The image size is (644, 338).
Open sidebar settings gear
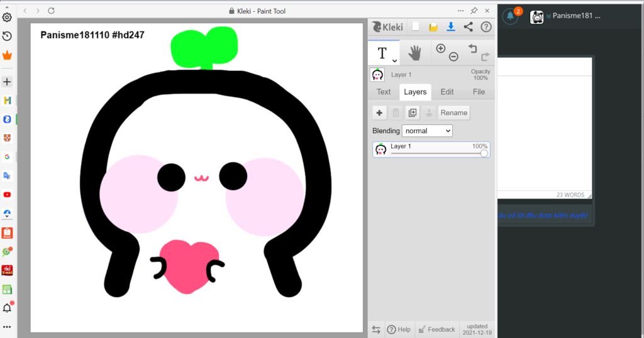7,17
